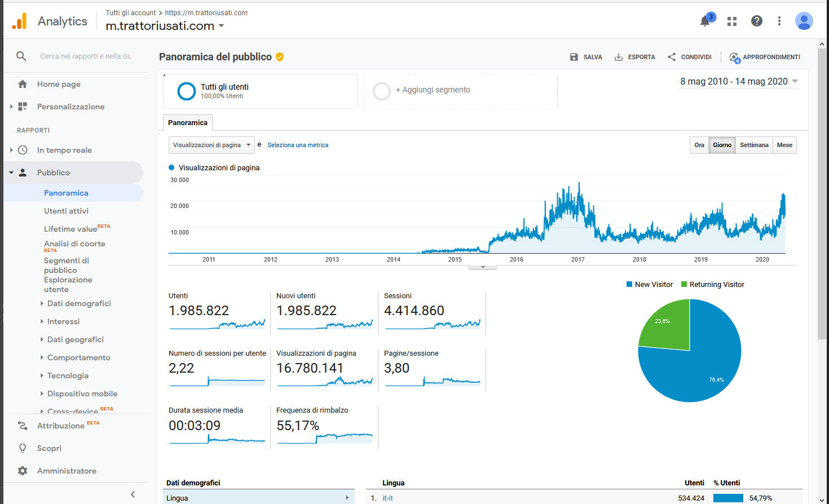The height and width of the screenshot is (504, 829).
Task: Click the Pubblico person icon
Action: coord(23,173)
